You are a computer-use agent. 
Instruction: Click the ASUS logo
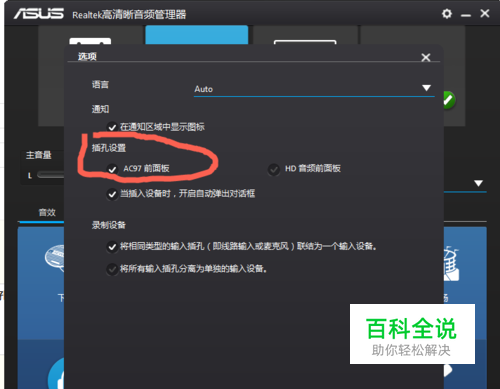[39, 14]
